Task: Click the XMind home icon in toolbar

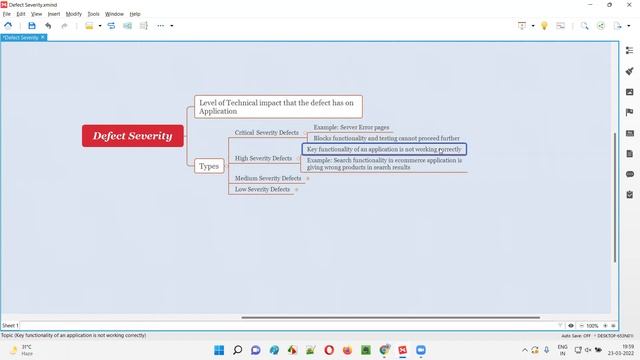Action: tap(8, 26)
